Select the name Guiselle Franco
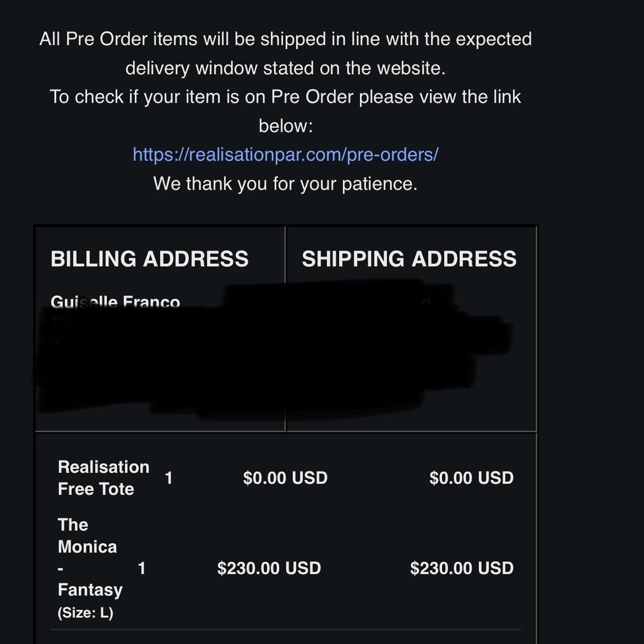This screenshot has height=644, width=644. tap(115, 301)
